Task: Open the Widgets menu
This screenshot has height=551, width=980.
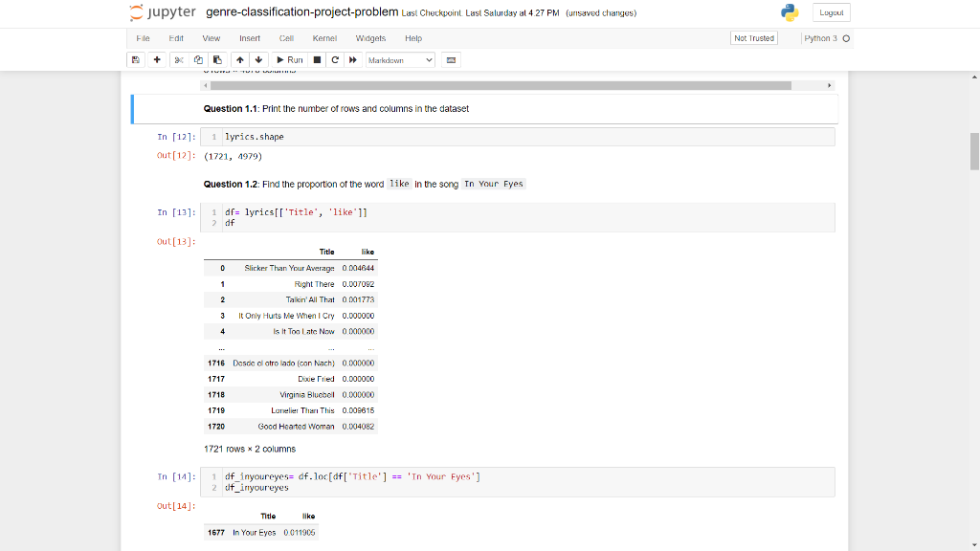Action: [370, 38]
